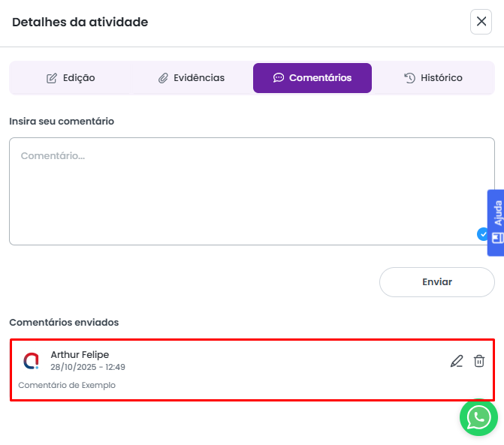Viewport: 504px width, 445px height.
Task: Go to the Histórico tab
Action: 433,78
